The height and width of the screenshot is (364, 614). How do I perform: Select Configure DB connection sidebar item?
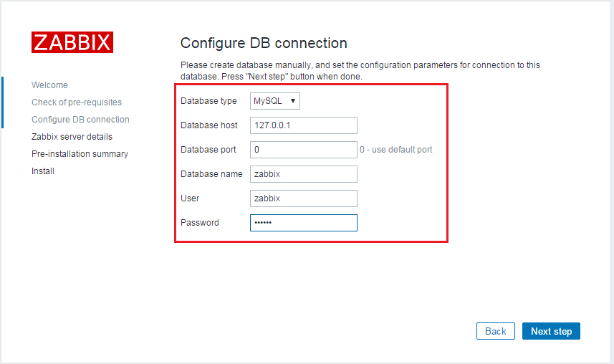tap(80, 120)
